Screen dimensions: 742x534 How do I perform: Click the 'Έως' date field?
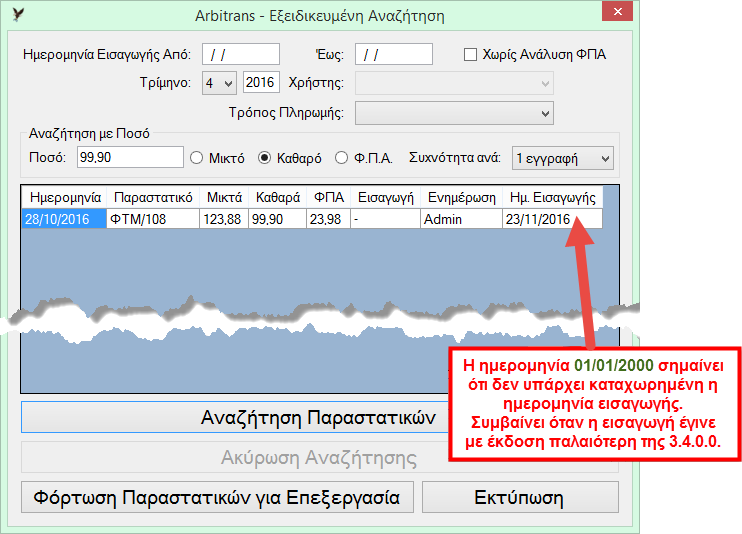[x=394, y=54]
